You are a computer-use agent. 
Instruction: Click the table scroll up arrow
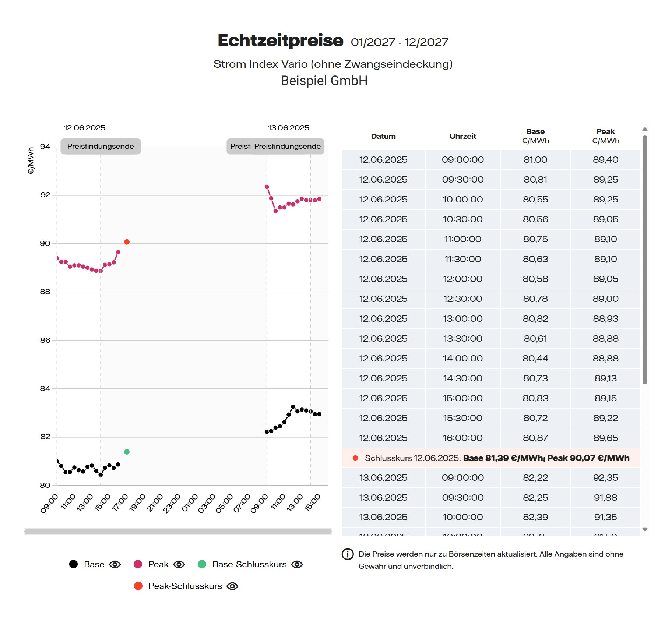[645, 129]
